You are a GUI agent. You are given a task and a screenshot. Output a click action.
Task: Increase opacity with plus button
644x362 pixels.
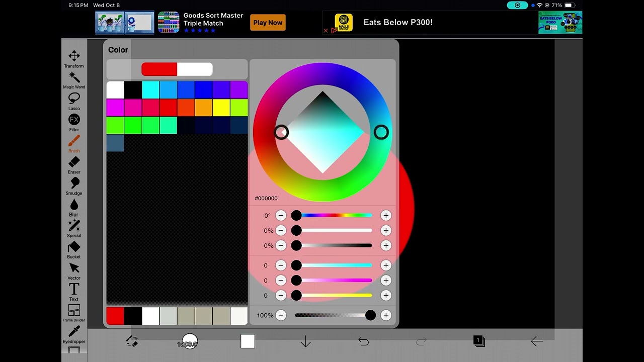[x=386, y=315]
